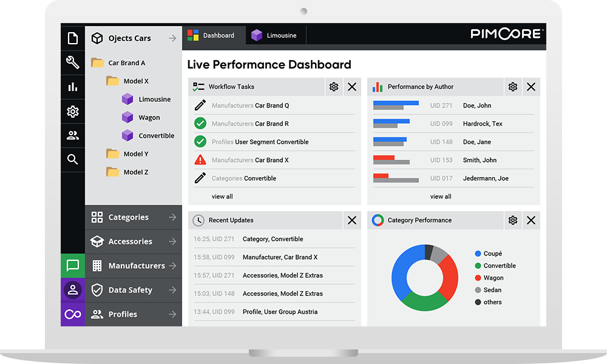Viewport: 607px width, 364px height.
Task: Collapse the Car Brand A folder
Action: coord(97,62)
